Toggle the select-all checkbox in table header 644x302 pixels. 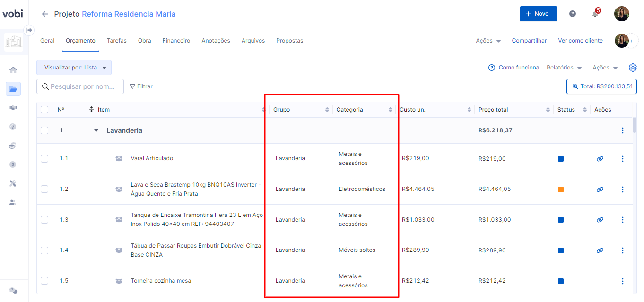[44, 110]
